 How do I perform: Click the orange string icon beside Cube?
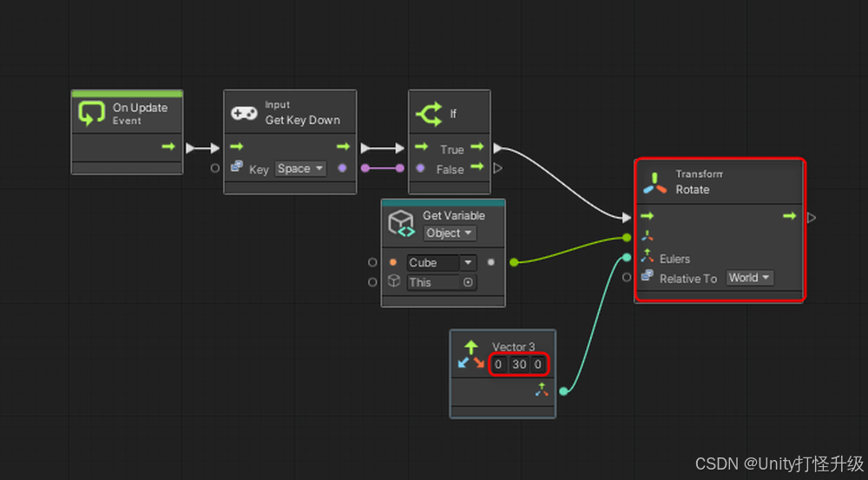393,262
